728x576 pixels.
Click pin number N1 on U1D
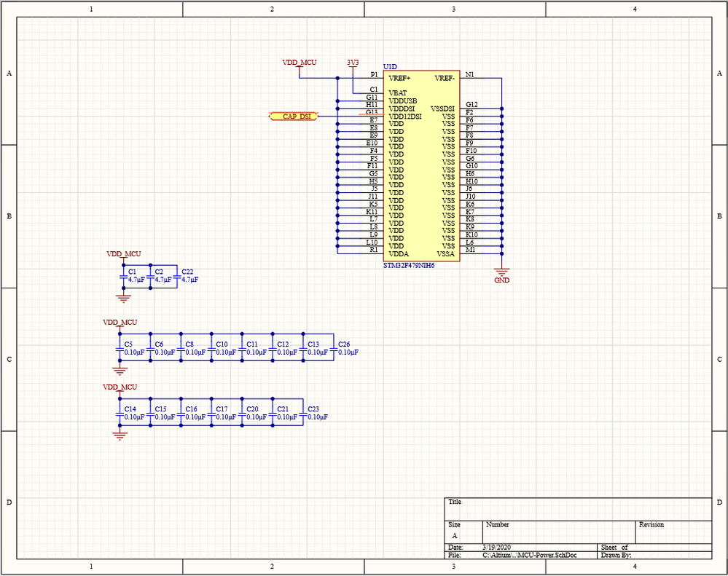[470, 74]
